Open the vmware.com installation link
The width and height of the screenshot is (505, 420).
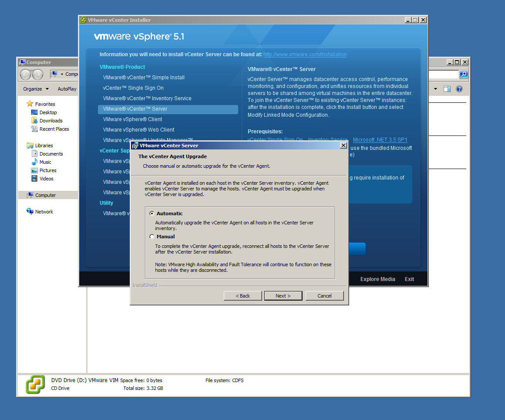pyautogui.click(x=305, y=54)
